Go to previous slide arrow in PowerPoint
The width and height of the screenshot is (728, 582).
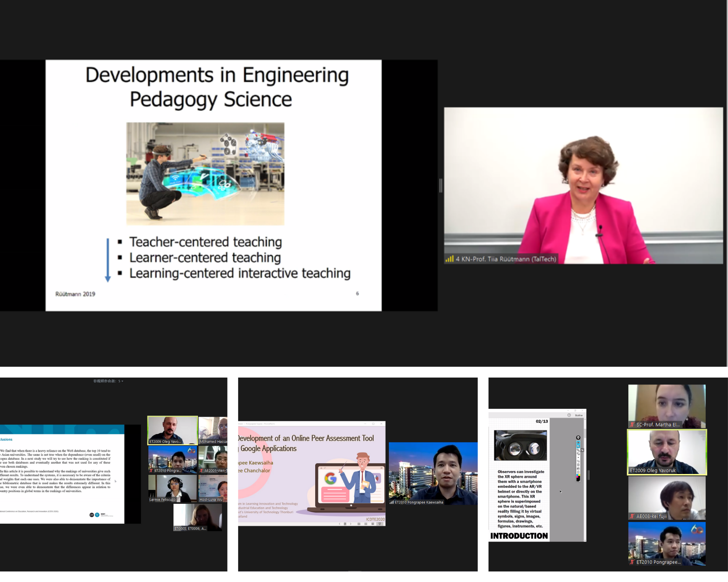tap(340, 524)
